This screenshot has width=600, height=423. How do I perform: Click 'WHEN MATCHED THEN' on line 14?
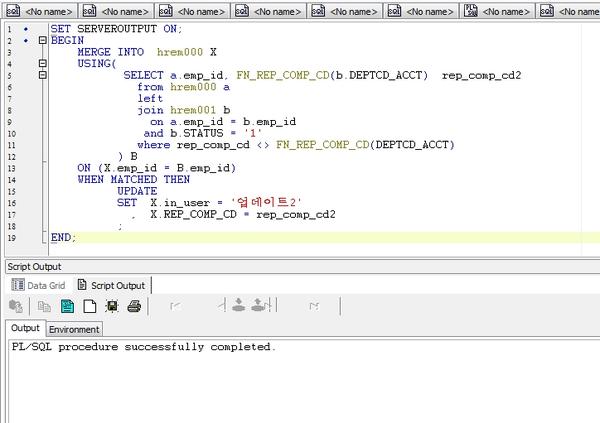(134, 180)
